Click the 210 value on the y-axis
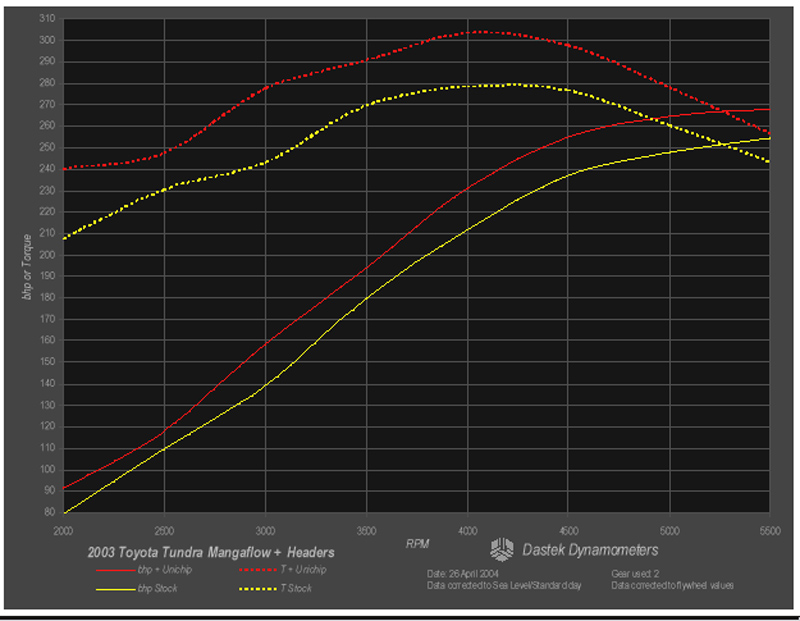800x621 pixels. [47, 233]
